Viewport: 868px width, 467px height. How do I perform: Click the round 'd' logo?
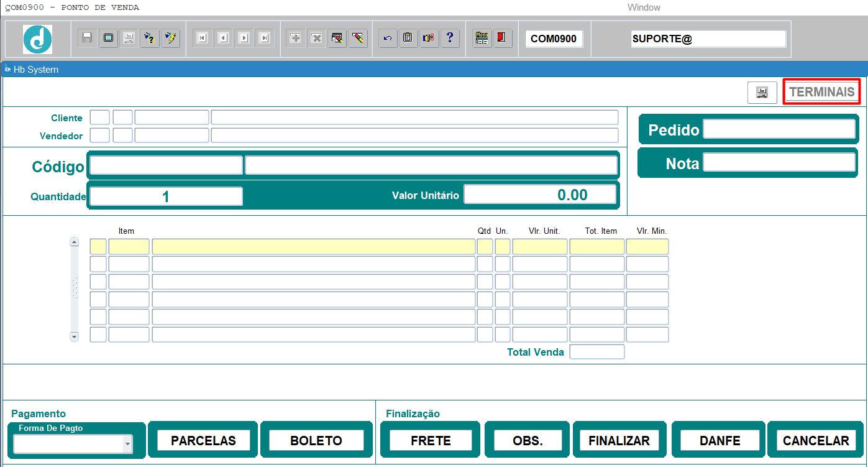[38, 39]
